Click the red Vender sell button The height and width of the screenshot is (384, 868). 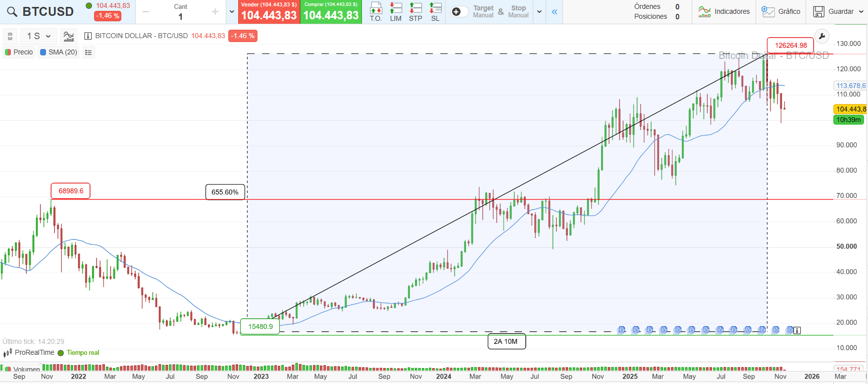[269, 11]
